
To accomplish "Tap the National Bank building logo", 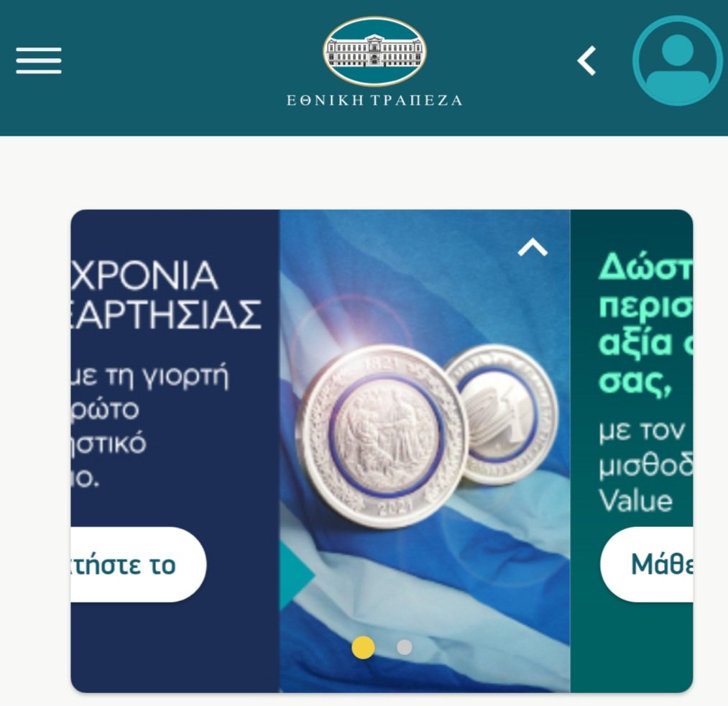I will (374, 52).
